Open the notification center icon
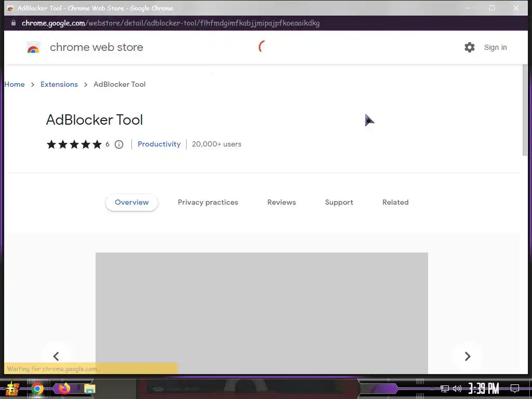Viewport: 532px width, 399px height. point(515,389)
